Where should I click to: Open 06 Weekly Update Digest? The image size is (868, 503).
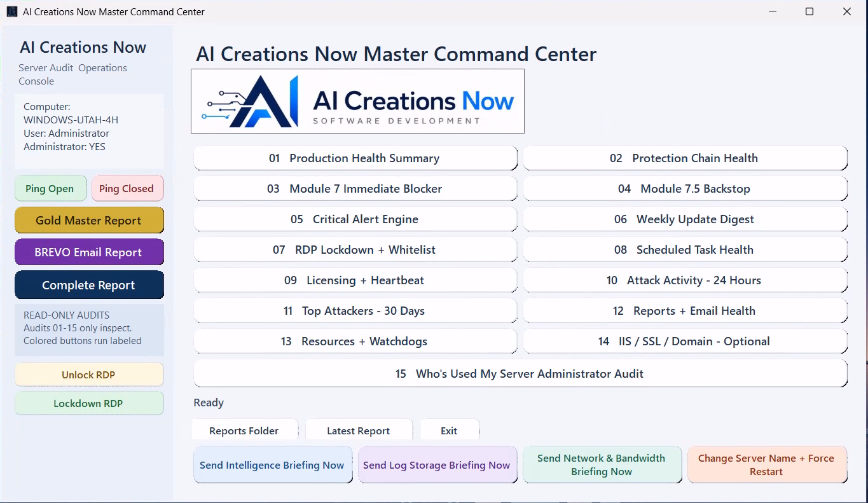pyautogui.click(x=685, y=219)
